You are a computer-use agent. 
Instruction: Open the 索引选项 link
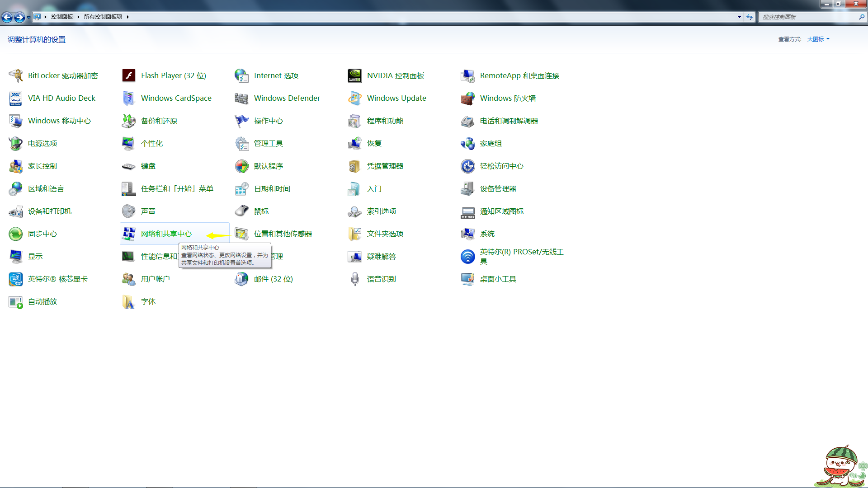tap(382, 211)
